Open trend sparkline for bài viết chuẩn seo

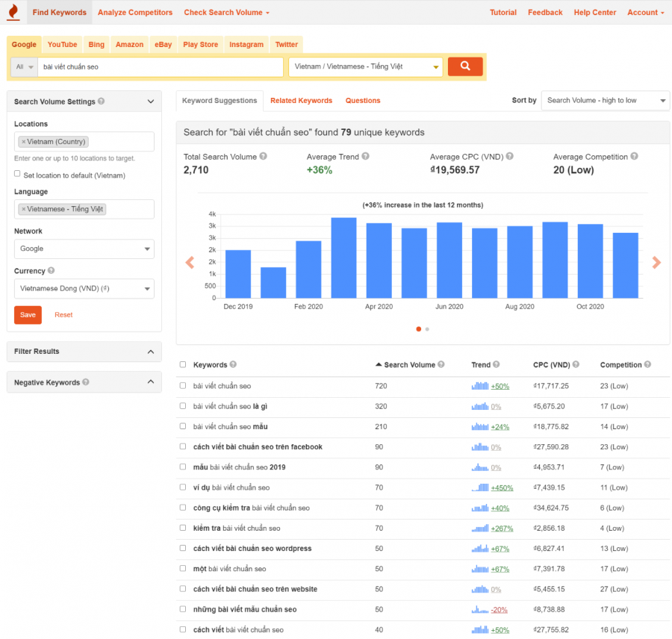pos(480,386)
